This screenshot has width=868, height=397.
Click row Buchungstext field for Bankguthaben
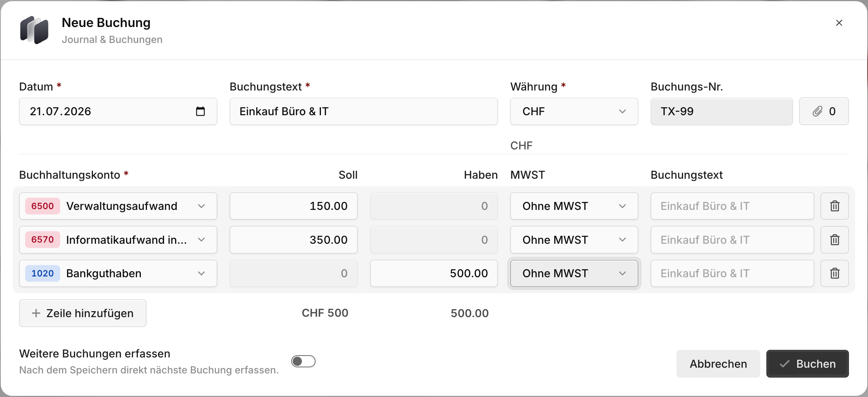732,273
